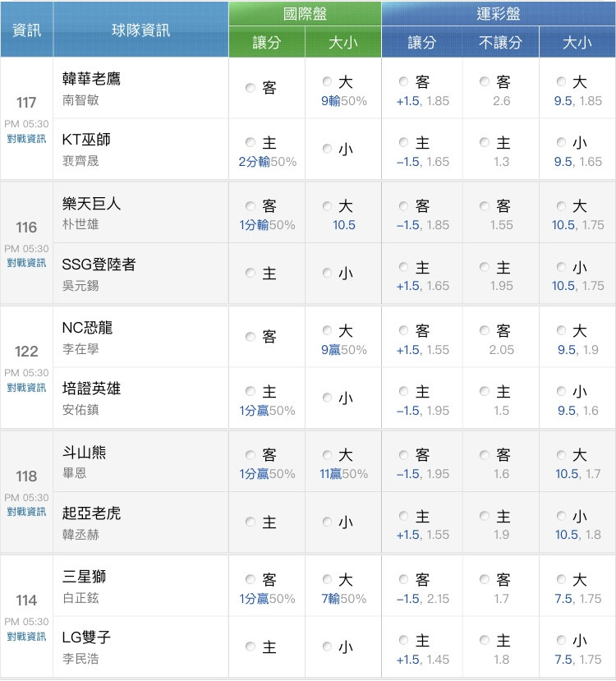Click team name LG雙子
The height and width of the screenshot is (681, 616).
point(86,637)
